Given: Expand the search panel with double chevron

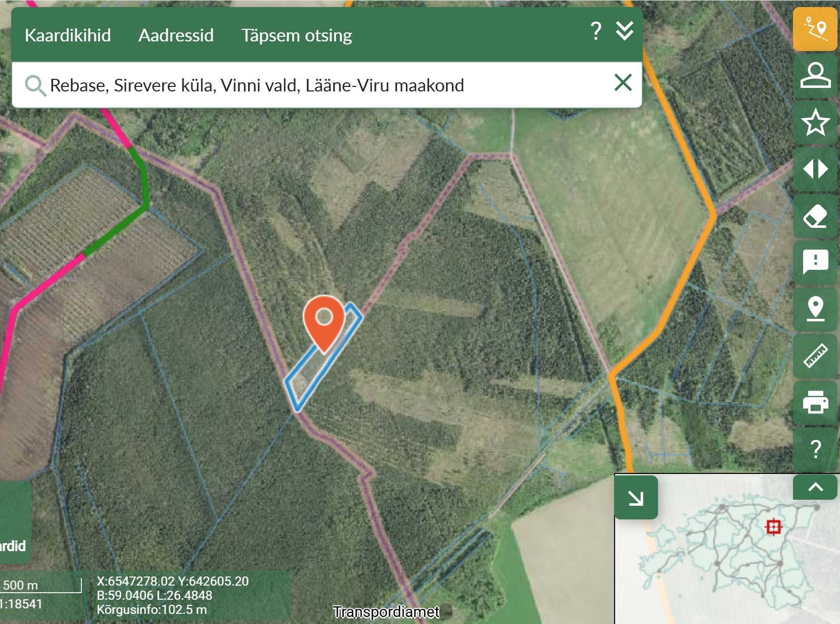Looking at the screenshot, I should pos(625,31).
